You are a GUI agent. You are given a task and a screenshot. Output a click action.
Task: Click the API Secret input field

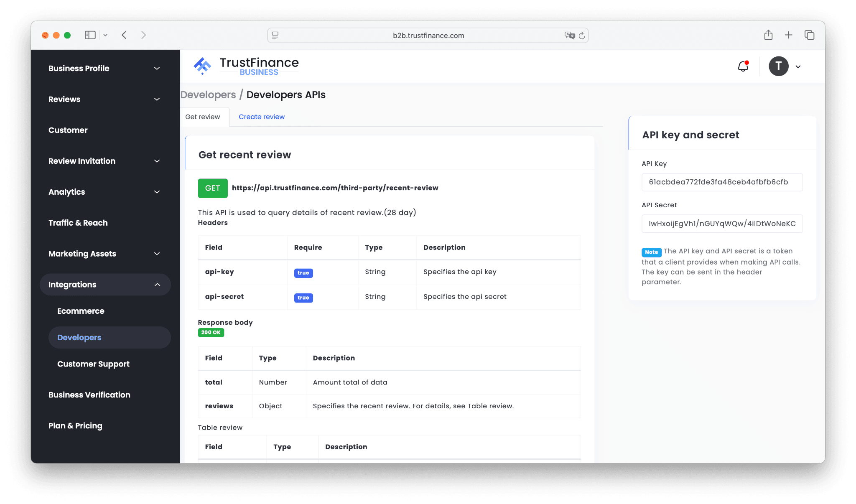point(722,224)
